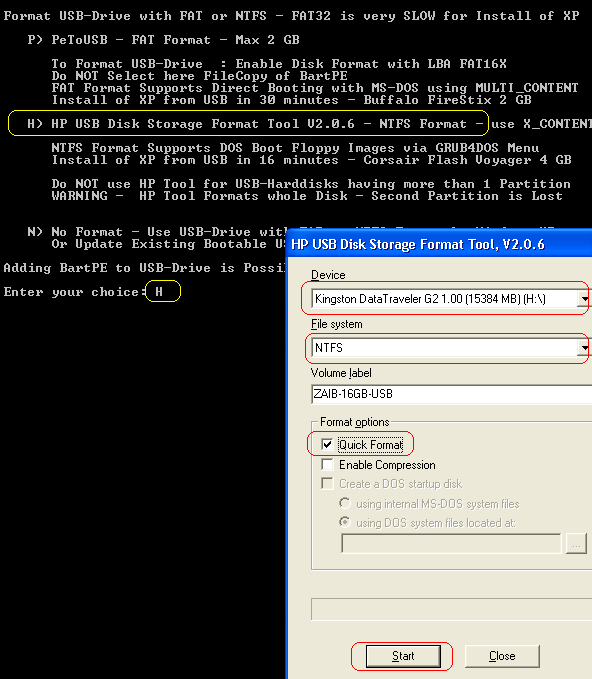The image size is (592, 679).
Task: Expand the Device dropdown arrow
Action: click(x=584, y=299)
